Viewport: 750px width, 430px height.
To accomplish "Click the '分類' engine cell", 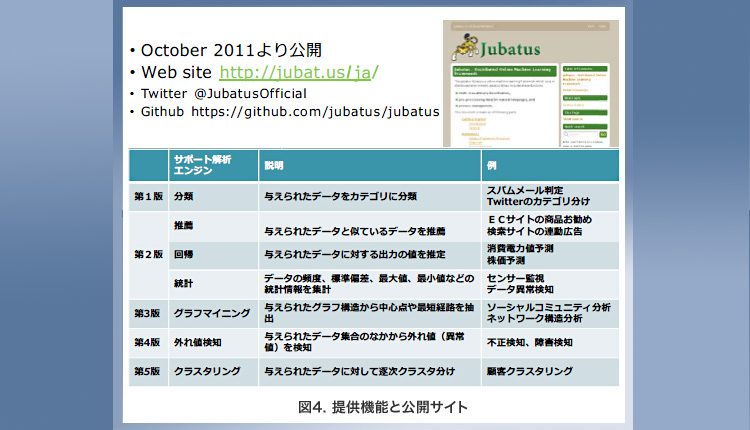I will 213,197.
